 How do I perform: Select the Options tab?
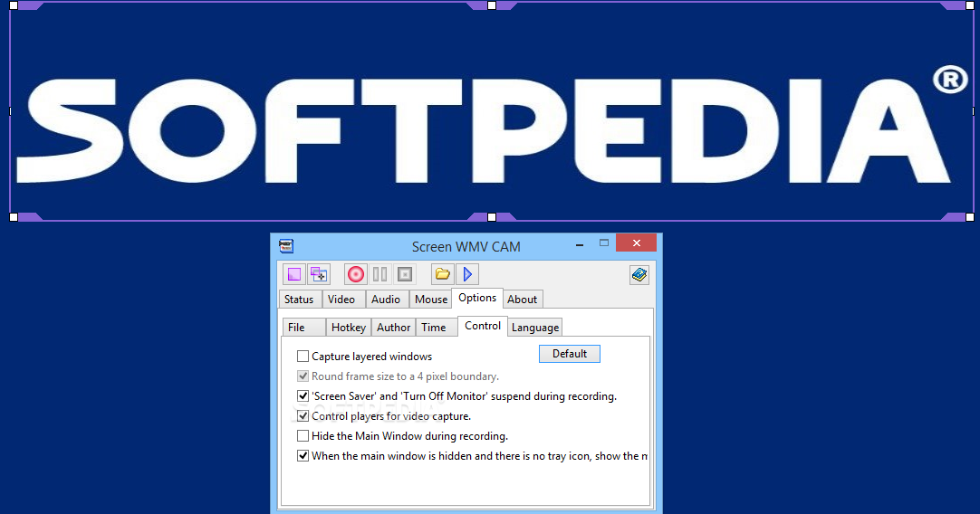477,298
